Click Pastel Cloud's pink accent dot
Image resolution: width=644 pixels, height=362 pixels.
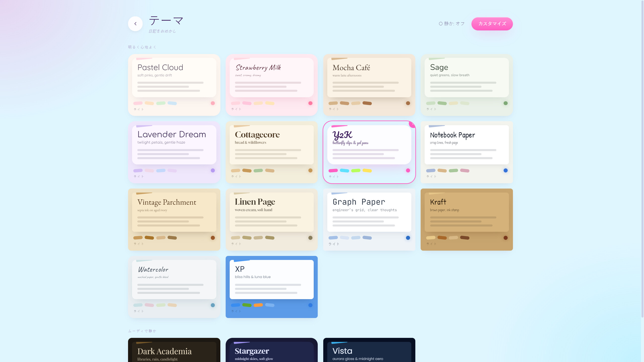coord(213,103)
